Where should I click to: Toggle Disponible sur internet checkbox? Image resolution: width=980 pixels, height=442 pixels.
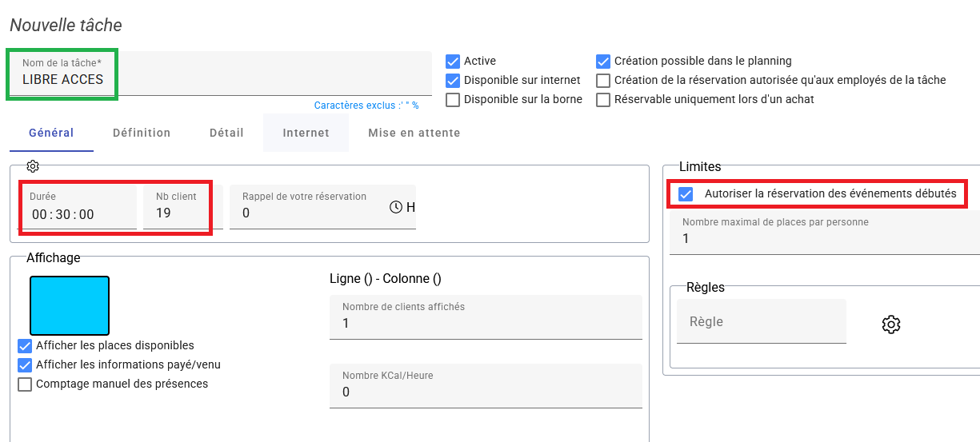coord(453,80)
